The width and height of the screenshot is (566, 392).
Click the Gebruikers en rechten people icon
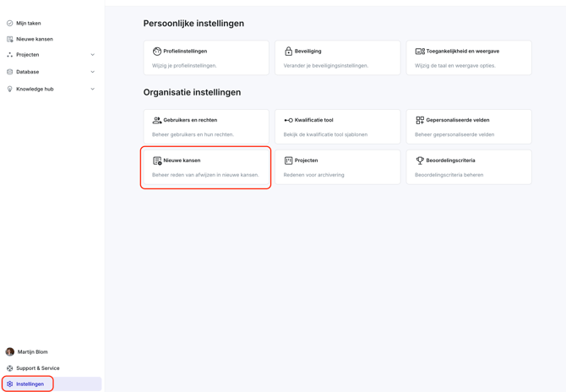click(x=156, y=120)
